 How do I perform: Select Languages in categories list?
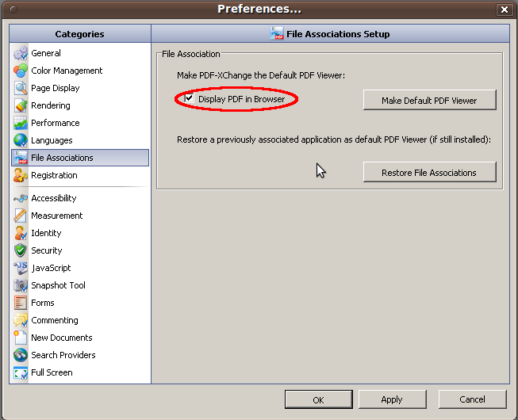[52, 140]
